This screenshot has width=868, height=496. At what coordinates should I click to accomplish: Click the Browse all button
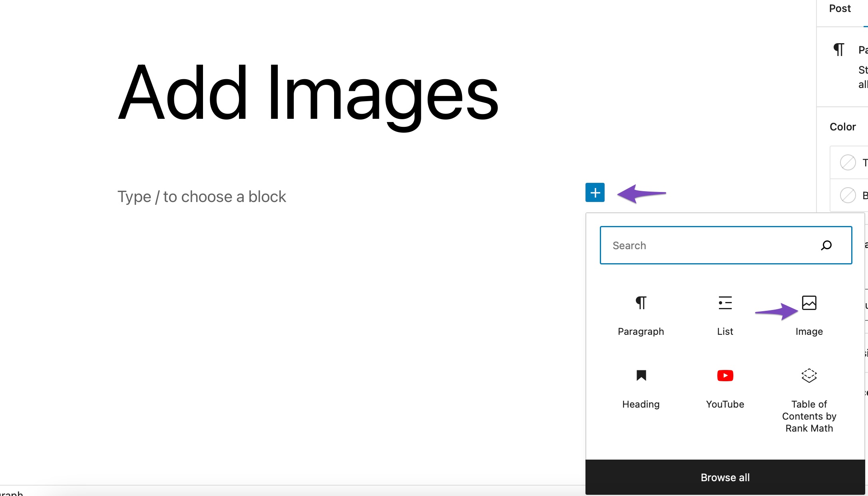725,477
